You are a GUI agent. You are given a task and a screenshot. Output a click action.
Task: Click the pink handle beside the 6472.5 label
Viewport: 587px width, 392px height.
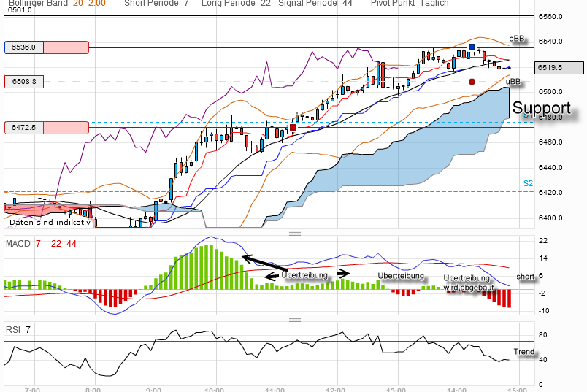pyautogui.click(x=66, y=128)
